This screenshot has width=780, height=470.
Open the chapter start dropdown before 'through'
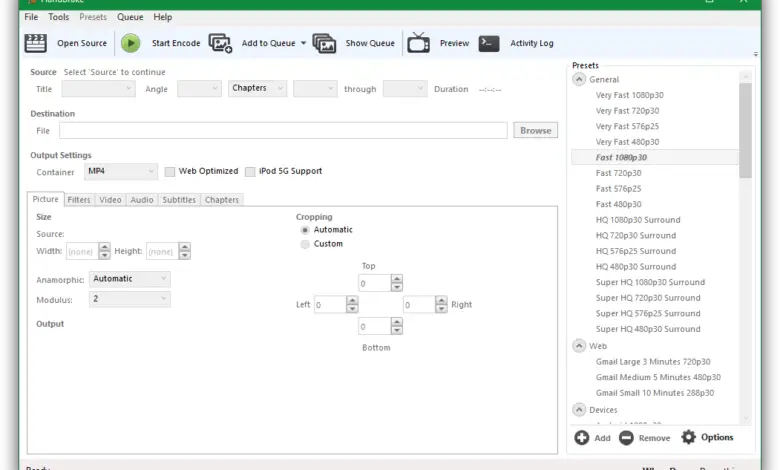click(x=315, y=89)
